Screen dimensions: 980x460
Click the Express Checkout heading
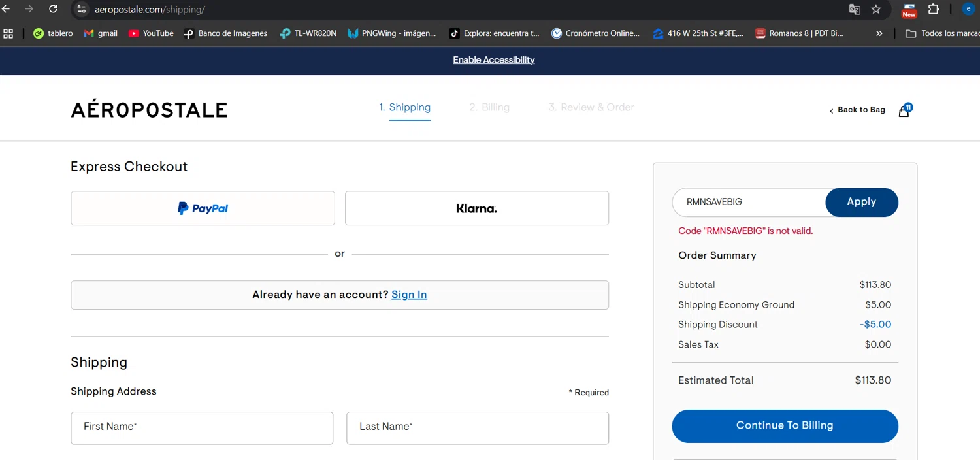pyautogui.click(x=129, y=167)
